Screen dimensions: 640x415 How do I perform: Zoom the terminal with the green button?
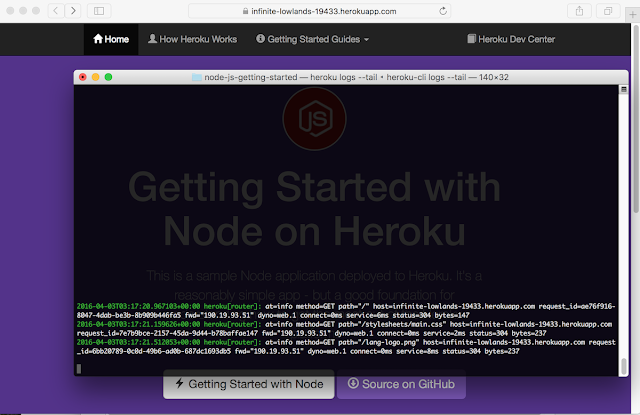tap(108, 77)
